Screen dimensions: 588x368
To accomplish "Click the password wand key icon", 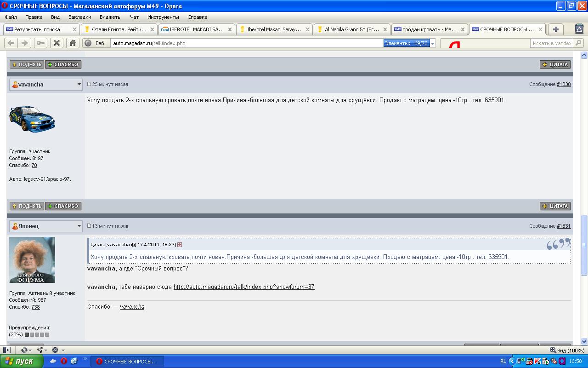I will 41,43.
